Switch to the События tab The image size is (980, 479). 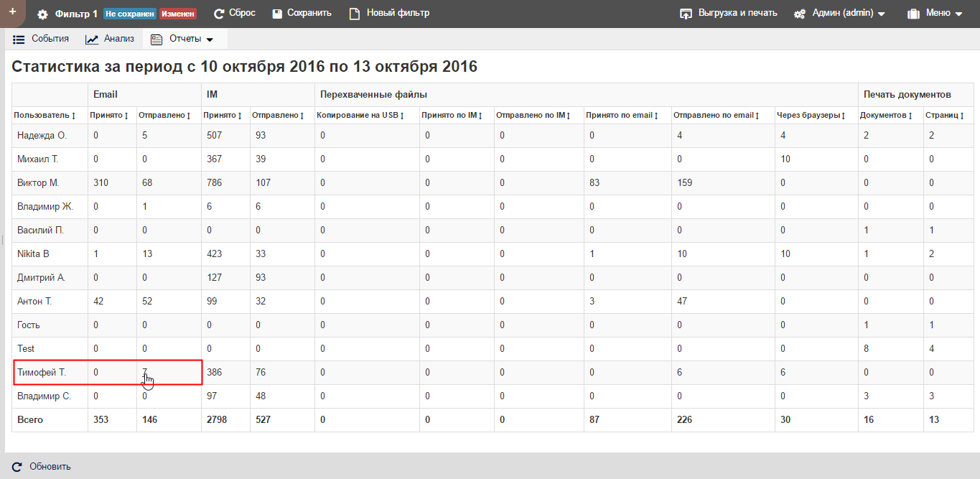point(42,39)
